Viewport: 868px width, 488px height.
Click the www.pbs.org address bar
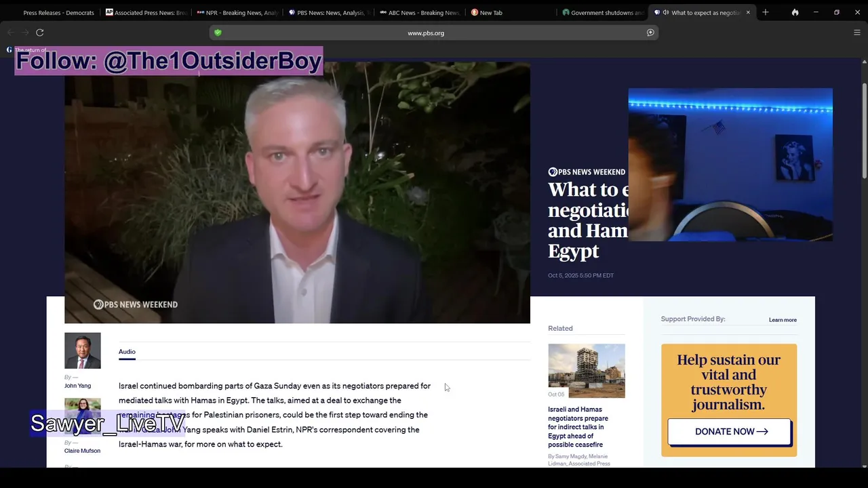[x=434, y=33]
